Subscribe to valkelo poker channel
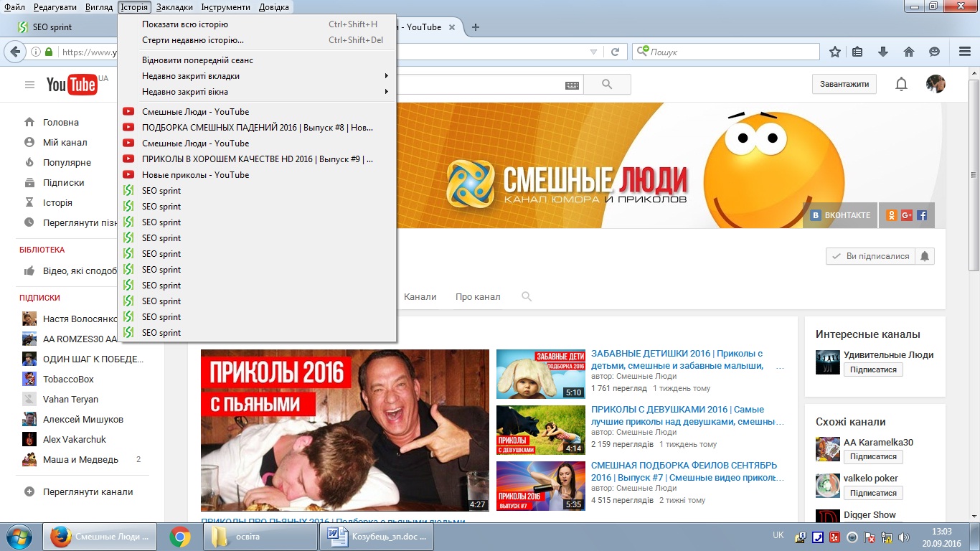 click(873, 493)
